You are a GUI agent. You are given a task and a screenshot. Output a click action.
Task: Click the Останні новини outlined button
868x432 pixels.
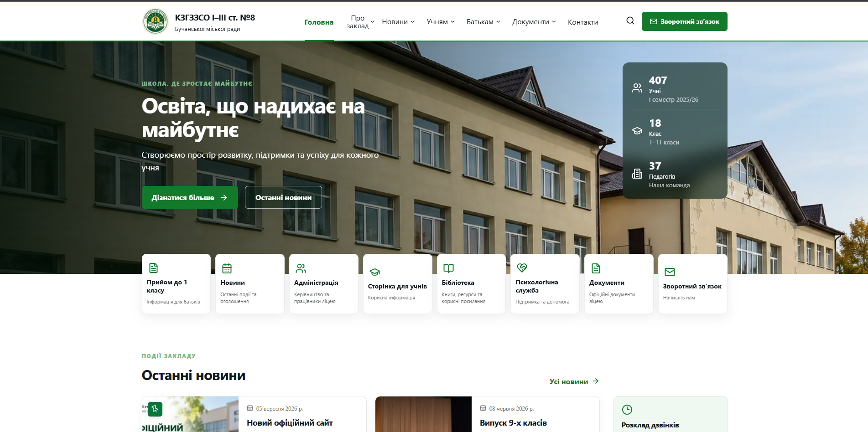[x=283, y=197]
